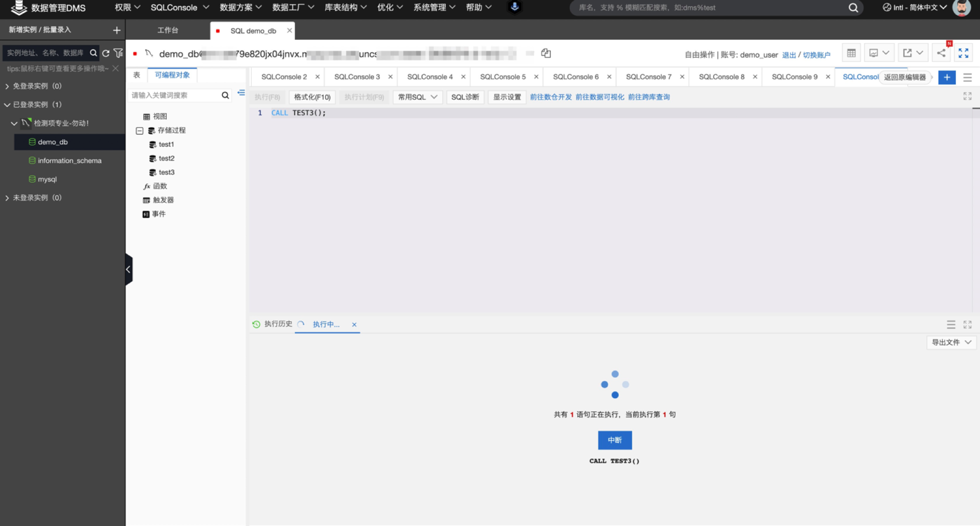The image size is (980, 526).
Task: Add a new SQLConsole tab with plus button
Action: (947, 77)
